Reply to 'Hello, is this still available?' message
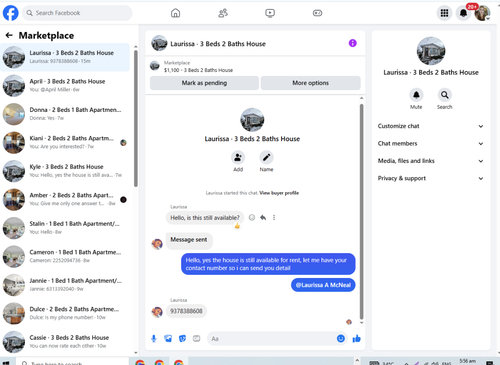 [x=263, y=218]
